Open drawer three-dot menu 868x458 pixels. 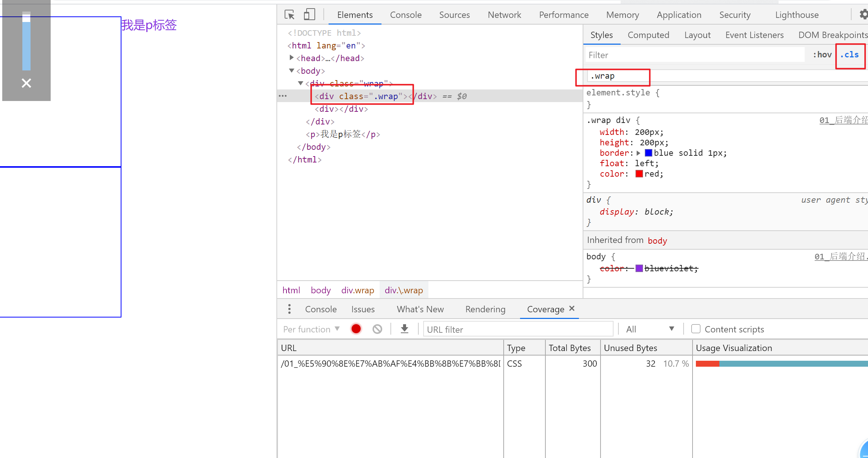point(289,309)
